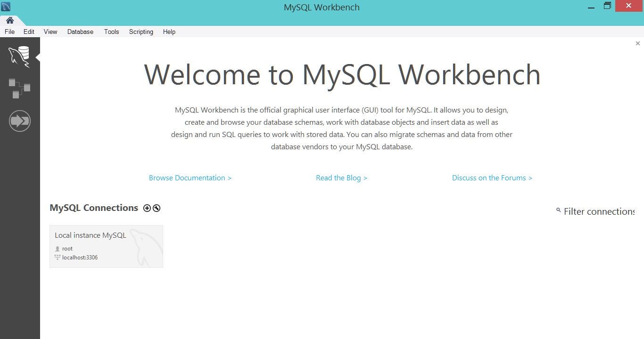
Task: Close the welcome panel with small X
Action: pyautogui.click(x=638, y=43)
